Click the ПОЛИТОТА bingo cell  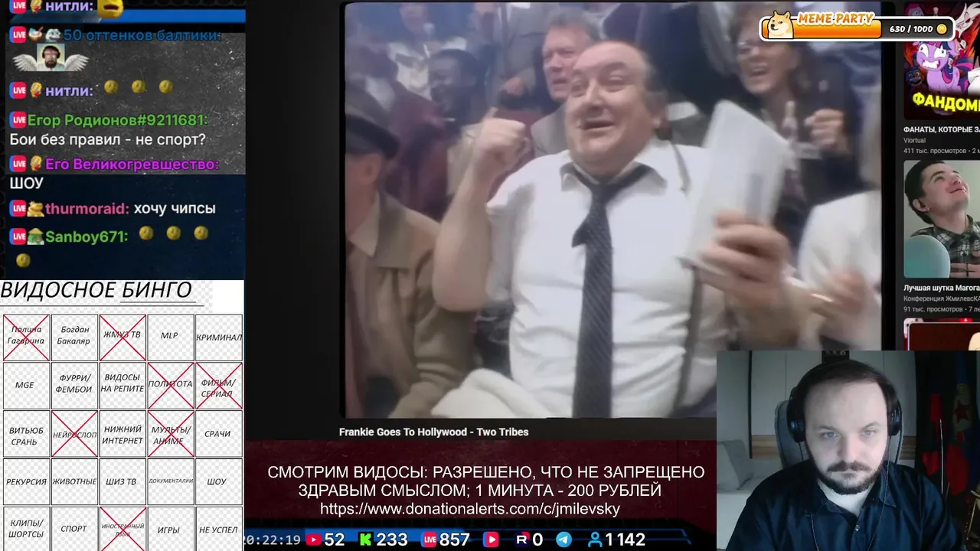tap(170, 385)
